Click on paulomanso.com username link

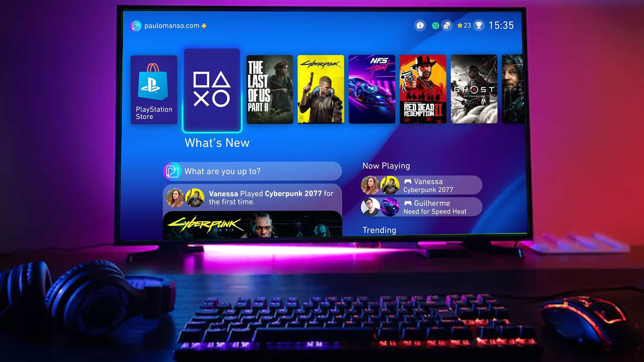click(x=176, y=25)
